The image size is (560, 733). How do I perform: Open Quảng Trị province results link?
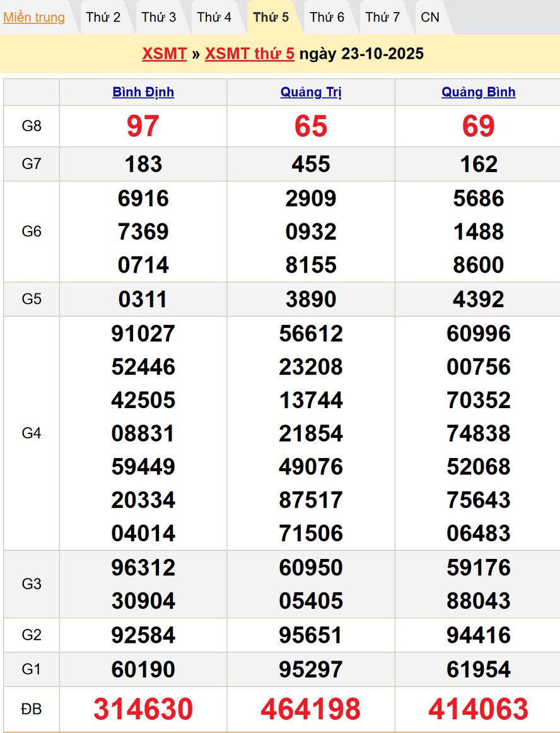[311, 92]
